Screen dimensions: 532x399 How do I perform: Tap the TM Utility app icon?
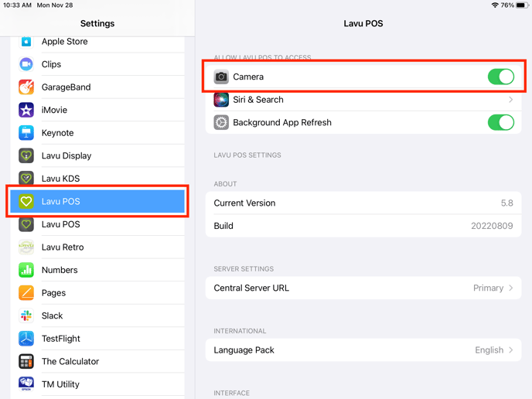pyautogui.click(x=26, y=384)
